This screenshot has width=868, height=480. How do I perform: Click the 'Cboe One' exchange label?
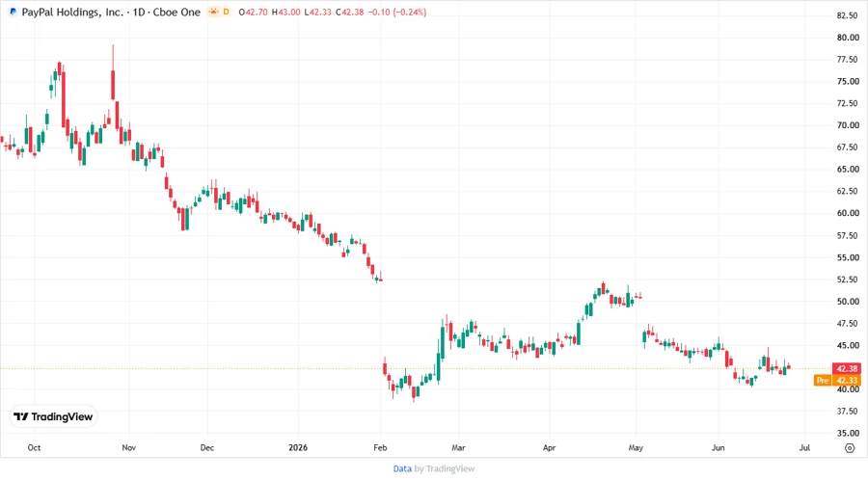[x=176, y=13]
